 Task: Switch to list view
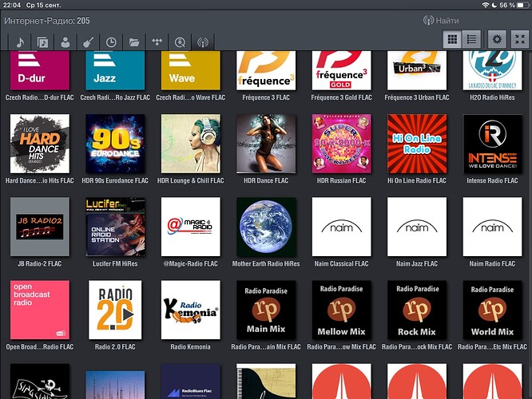tap(471, 39)
